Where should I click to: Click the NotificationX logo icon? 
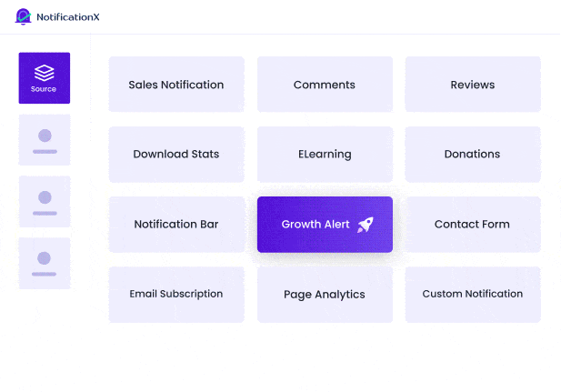tap(24, 15)
